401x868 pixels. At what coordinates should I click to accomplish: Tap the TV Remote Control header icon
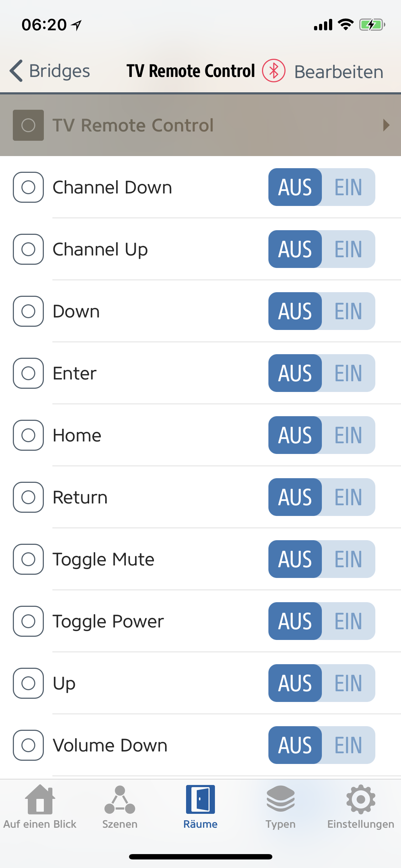tap(28, 125)
